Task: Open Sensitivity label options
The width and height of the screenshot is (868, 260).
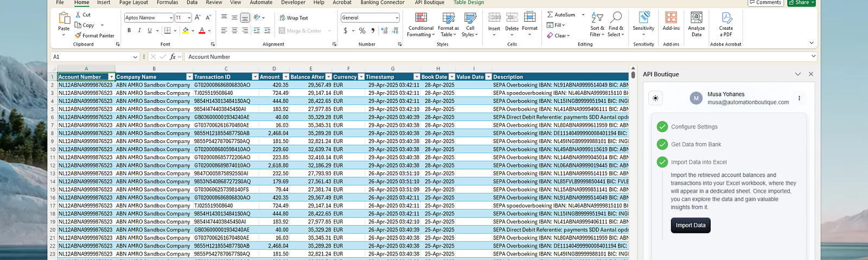Action: (643, 24)
